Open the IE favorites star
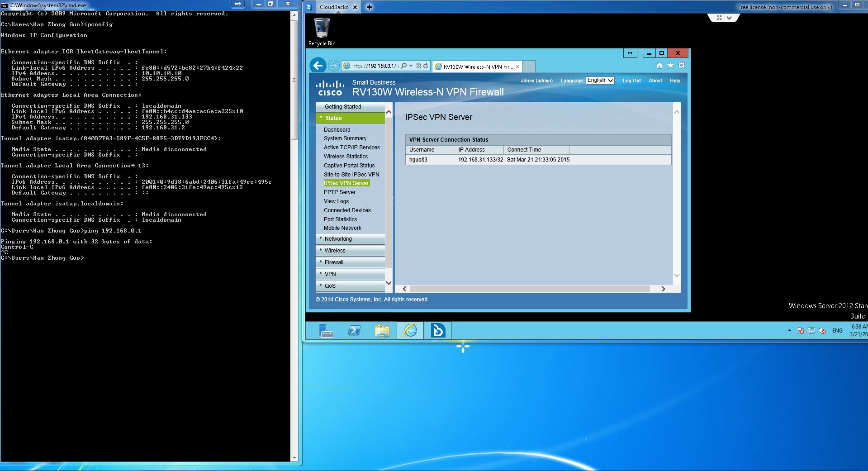 coord(670,66)
